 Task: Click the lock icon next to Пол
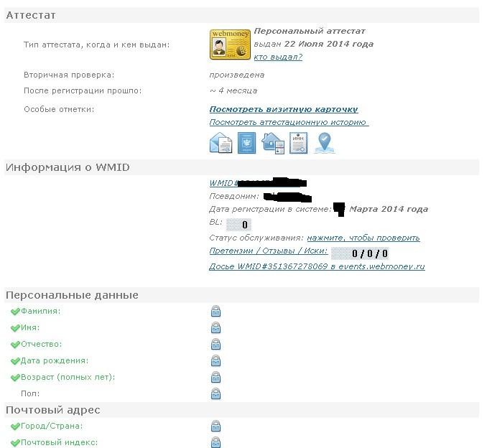pos(215,393)
